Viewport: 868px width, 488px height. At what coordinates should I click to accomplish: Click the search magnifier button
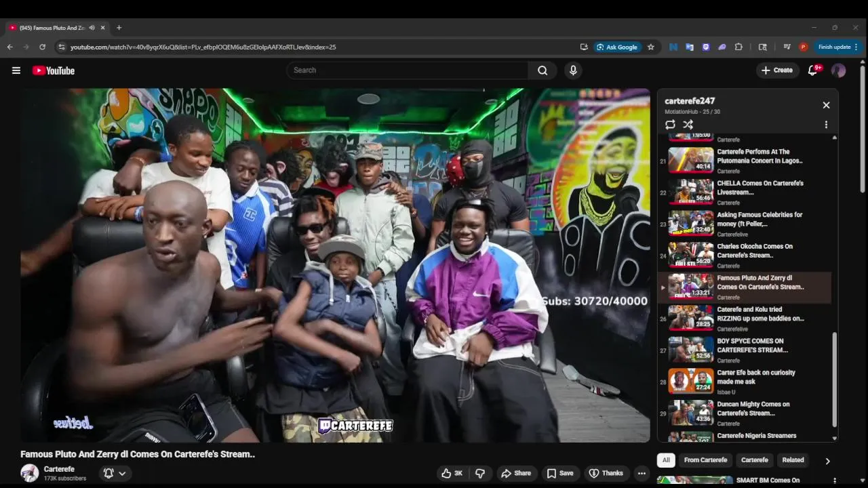542,70
